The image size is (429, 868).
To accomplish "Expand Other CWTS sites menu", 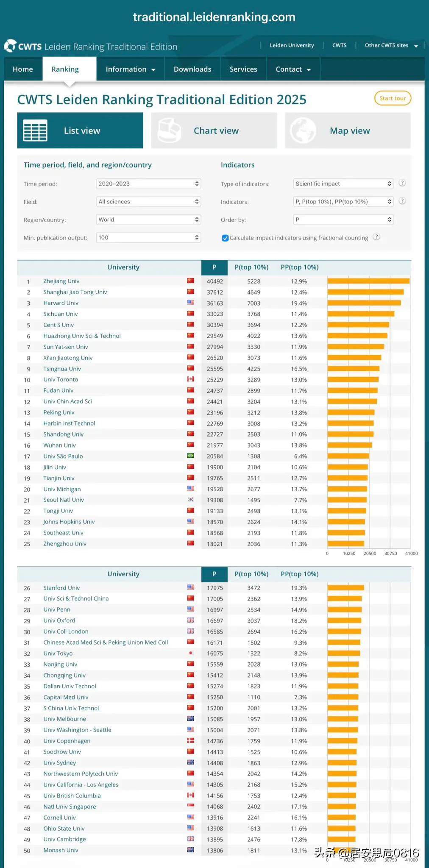I will pyautogui.click(x=391, y=45).
